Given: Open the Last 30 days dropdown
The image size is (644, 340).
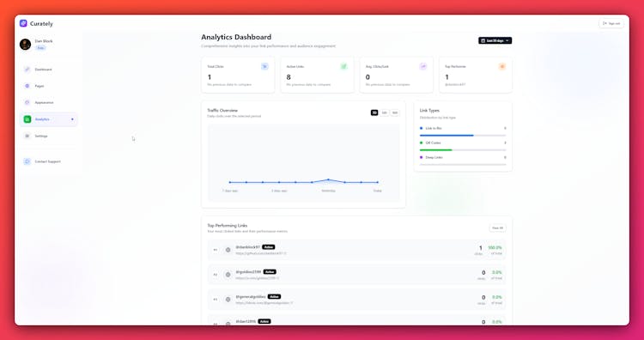Looking at the screenshot, I should point(495,40).
